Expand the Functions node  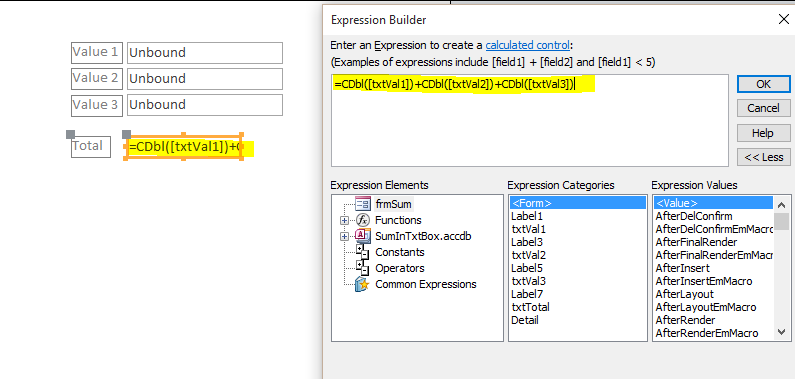click(345, 220)
